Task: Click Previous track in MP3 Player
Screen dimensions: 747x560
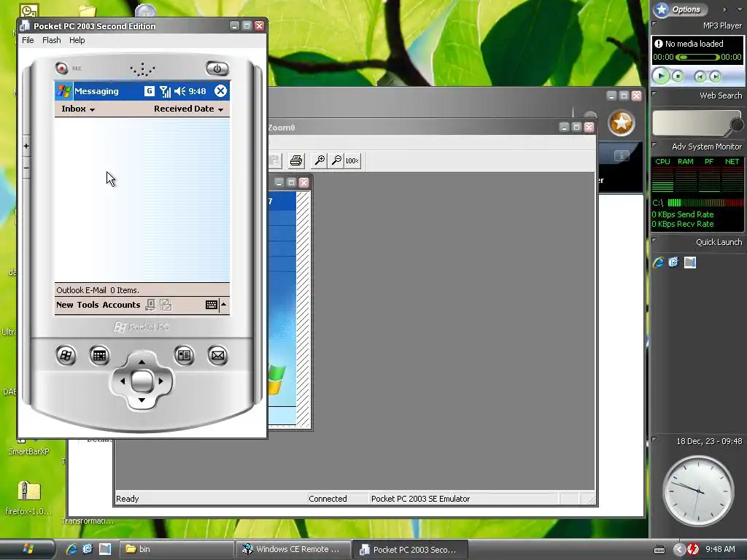Action: pyautogui.click(x=700, y=76)
